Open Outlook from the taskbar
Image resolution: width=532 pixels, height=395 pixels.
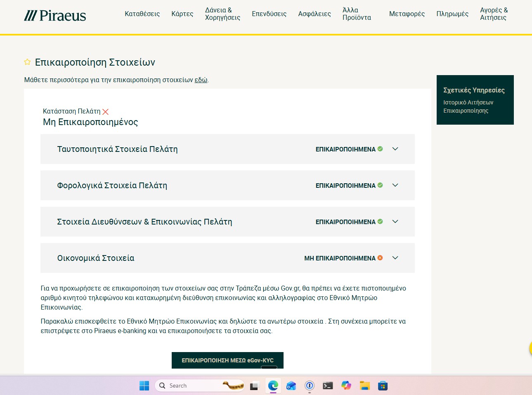click(x=291, y=386)
